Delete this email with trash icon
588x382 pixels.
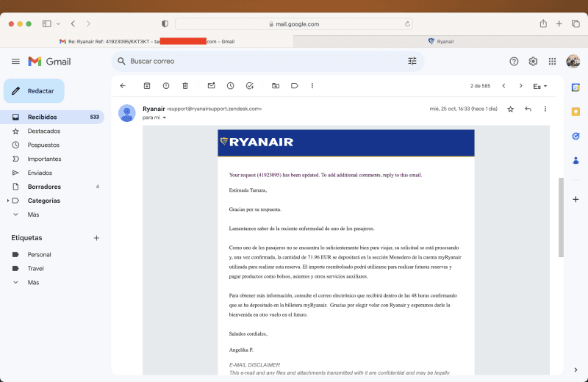point(185,86)
